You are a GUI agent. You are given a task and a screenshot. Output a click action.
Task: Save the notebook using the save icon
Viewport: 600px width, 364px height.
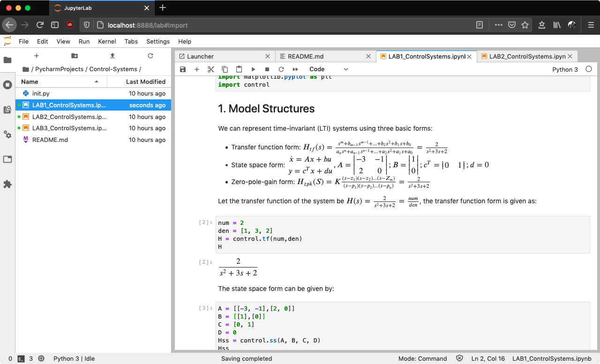[182, 69]
